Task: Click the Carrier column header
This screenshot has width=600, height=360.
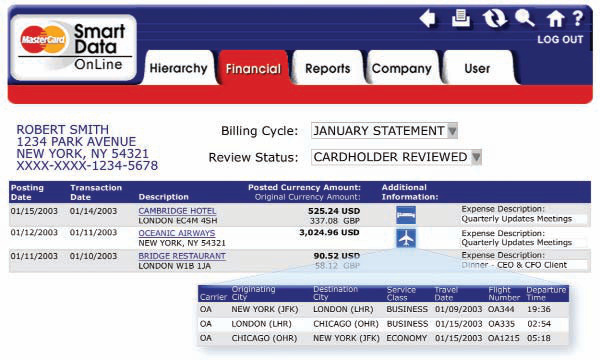Action: pyautogui.click(x=214, y=297)
